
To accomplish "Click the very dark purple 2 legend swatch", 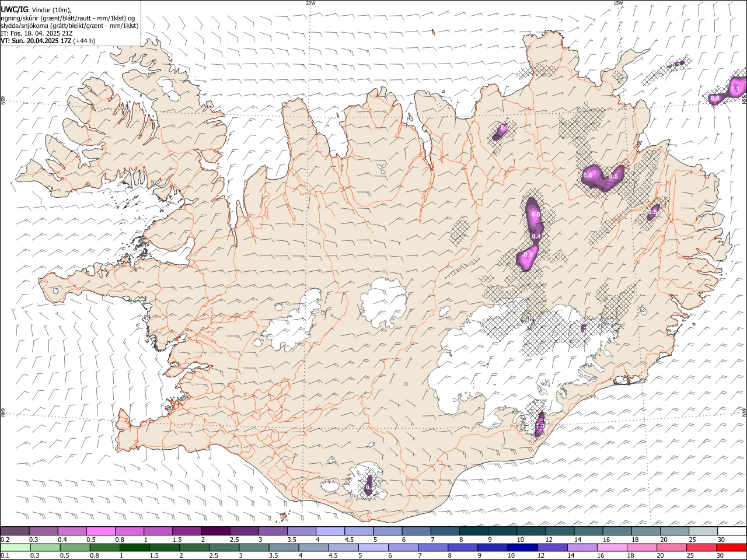I will [215, 531].
